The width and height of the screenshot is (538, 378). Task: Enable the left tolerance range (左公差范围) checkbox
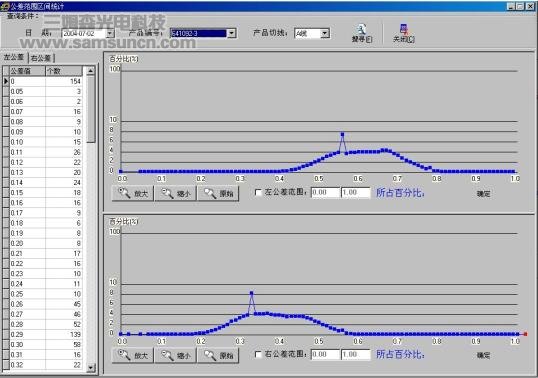258,192
